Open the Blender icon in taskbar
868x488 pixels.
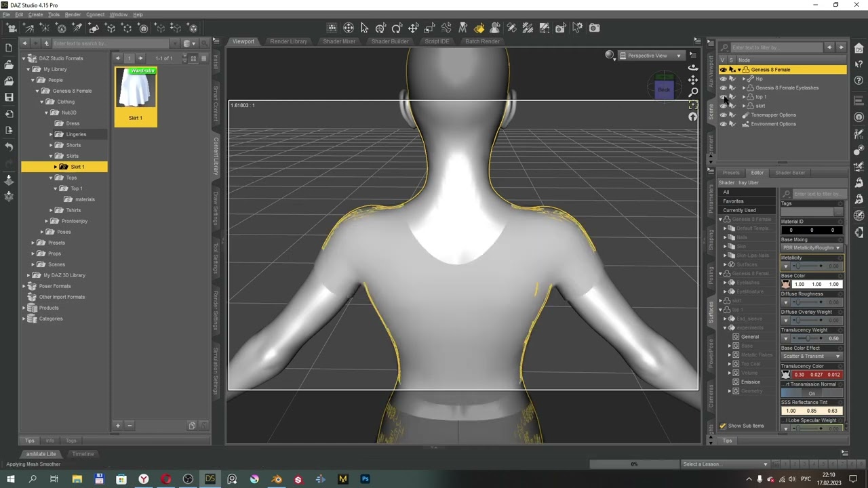tap(276, 479)
